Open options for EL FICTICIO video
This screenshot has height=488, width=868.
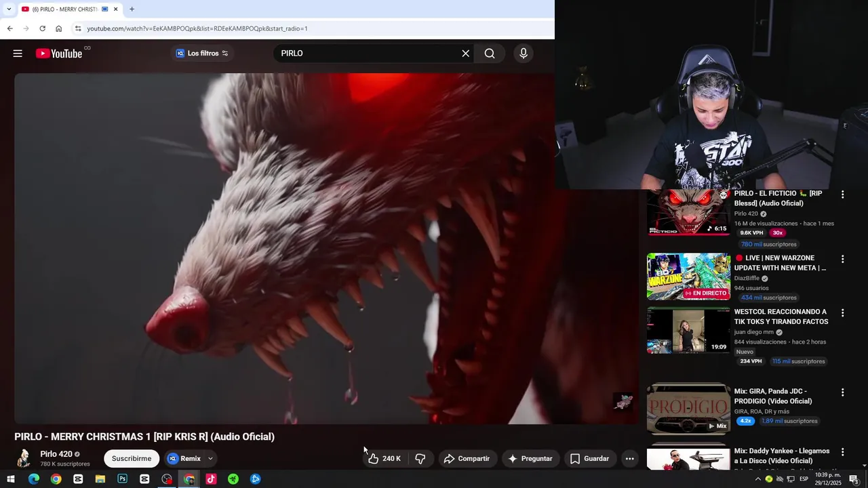pos(842,195)
